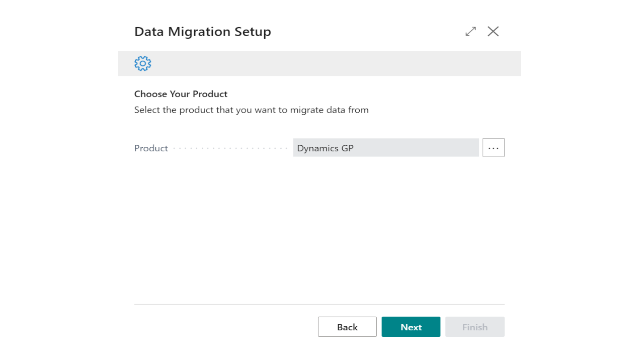Expand the dialog with the arrows icon
Screen dimensions: 644x362
(470, 31)
